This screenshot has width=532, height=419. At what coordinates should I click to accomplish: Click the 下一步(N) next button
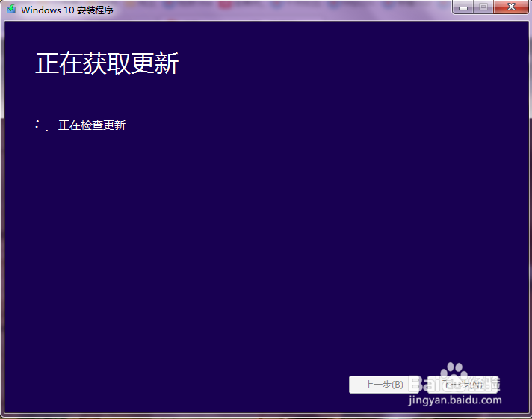(463, 385)
